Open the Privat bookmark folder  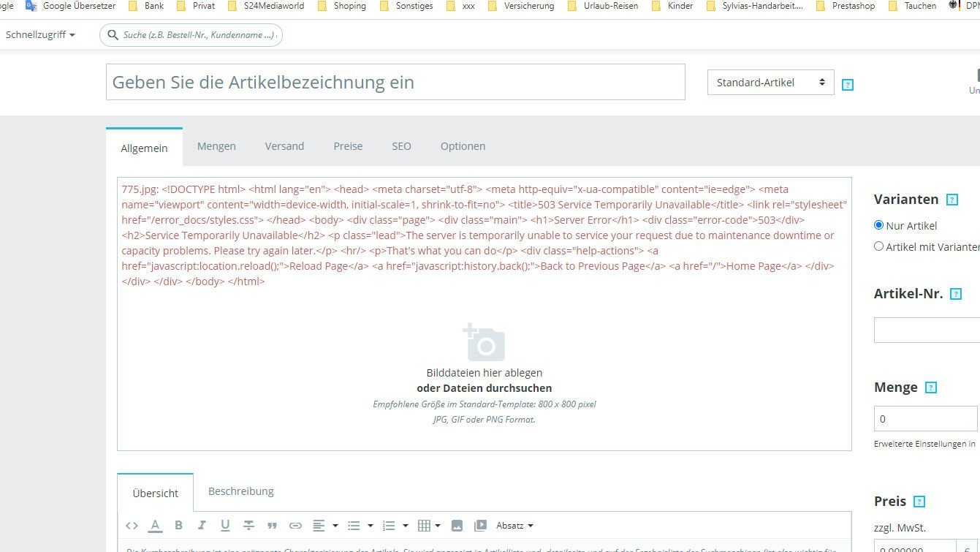tap(196, 6)
